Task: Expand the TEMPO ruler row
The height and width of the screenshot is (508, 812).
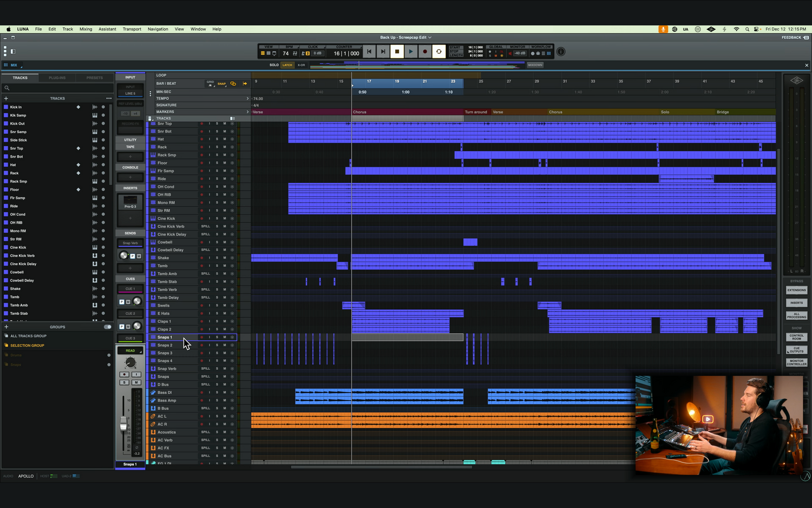Action: click(x=247, y=99)
